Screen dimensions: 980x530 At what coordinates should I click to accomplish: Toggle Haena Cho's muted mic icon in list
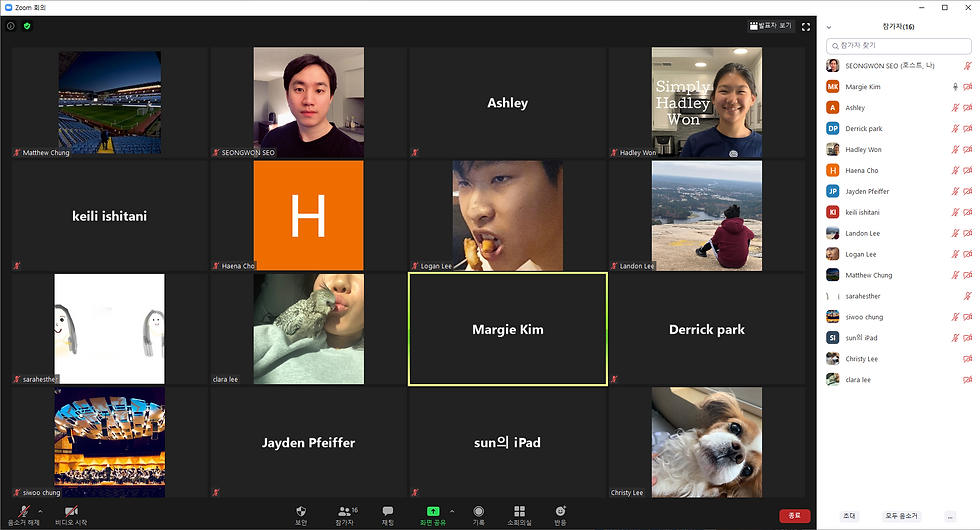tap(955, 171)
